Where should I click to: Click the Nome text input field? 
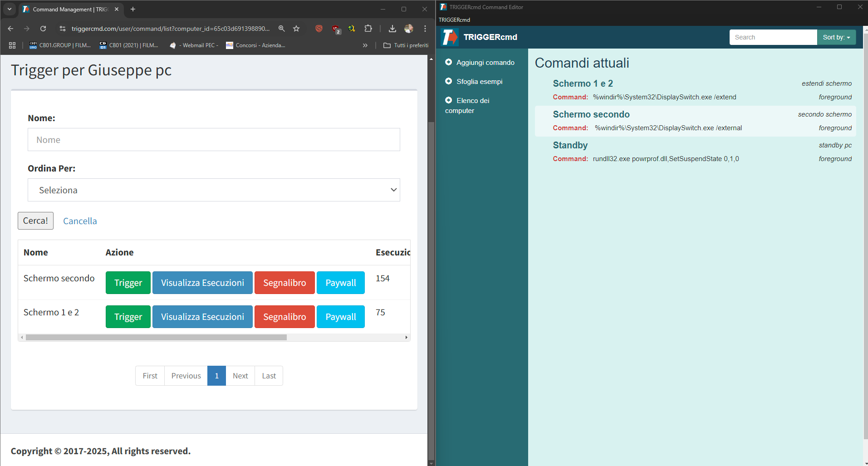214,140
